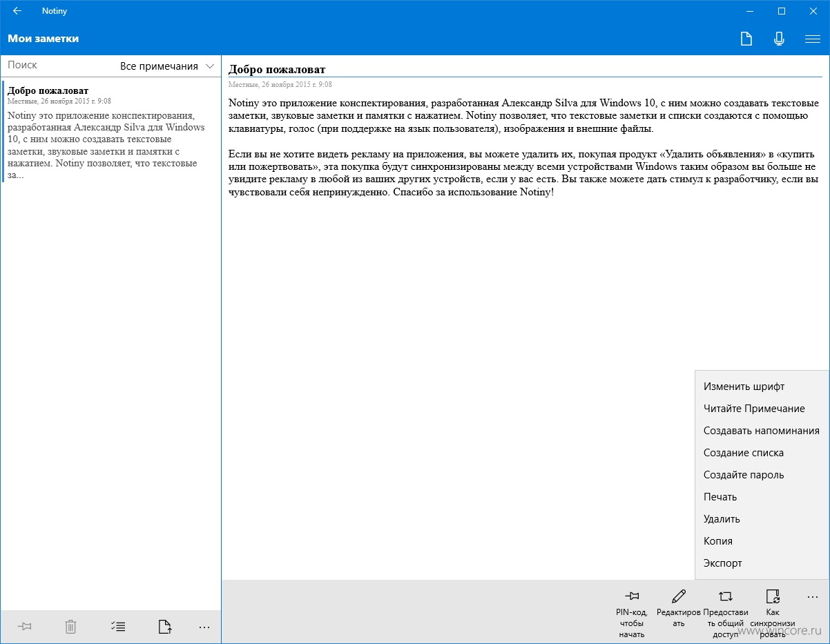Click 'Как синхронизировать' sync button
This screenshot has width=830, height=644.
(x=773, y=612)
